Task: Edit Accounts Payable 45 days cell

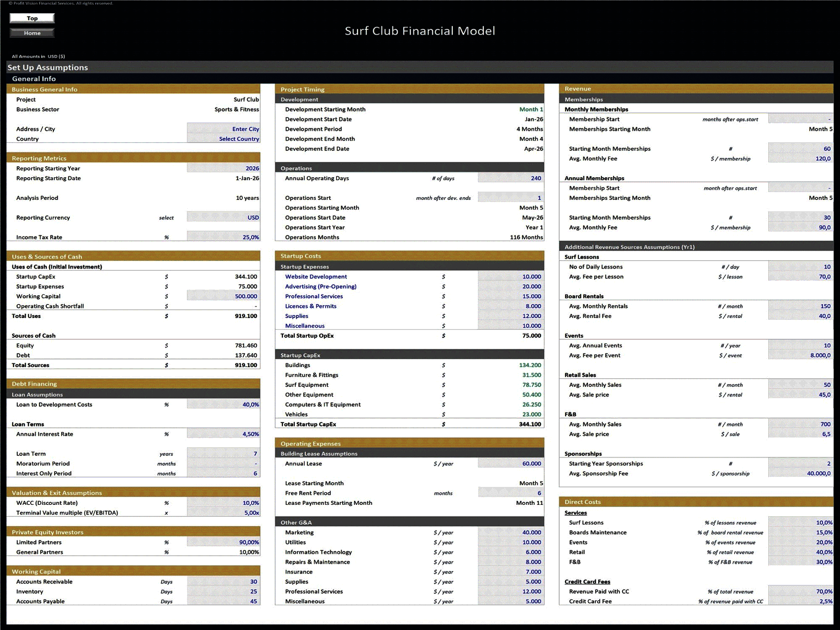Action: (224, 601)
